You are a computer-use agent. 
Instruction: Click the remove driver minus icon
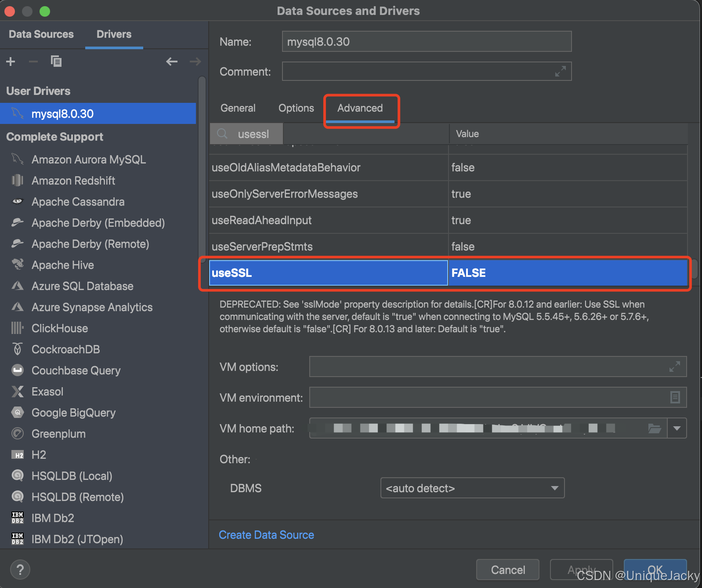pos(33,62)
